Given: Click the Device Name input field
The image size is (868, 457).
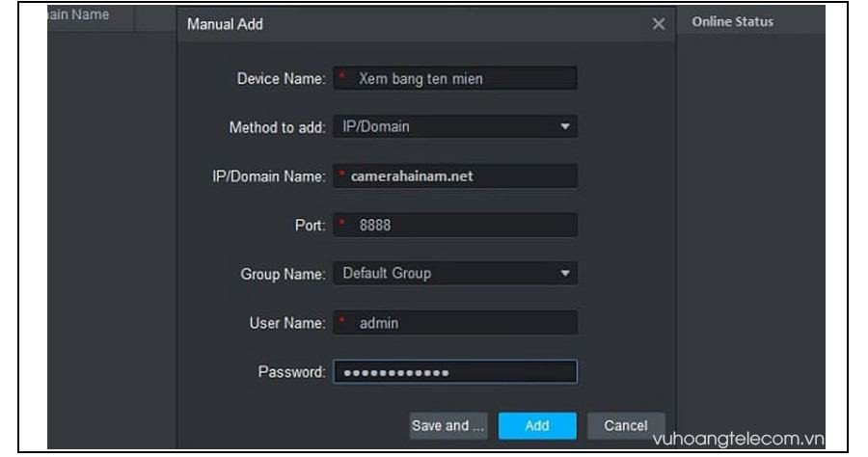Looking at the screenshot, I should tap(455, 78).
